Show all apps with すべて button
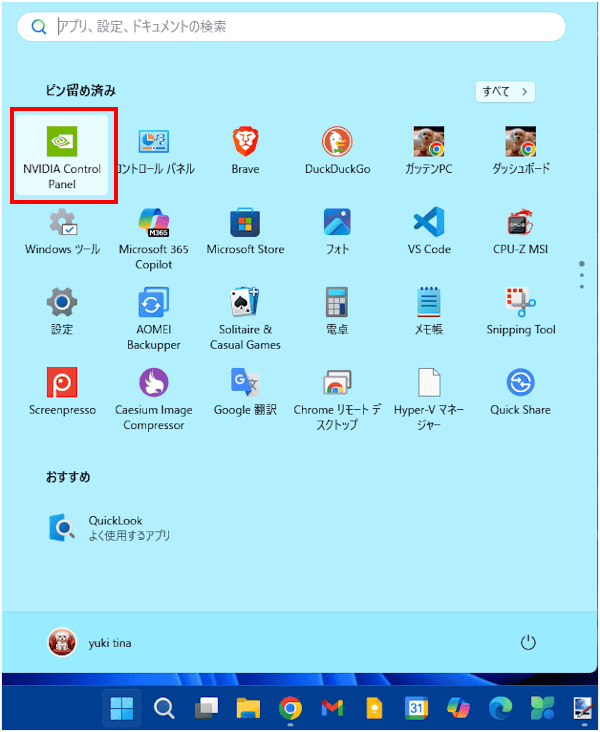The width and height of the screenshot is (600, 732). [505, 92]
